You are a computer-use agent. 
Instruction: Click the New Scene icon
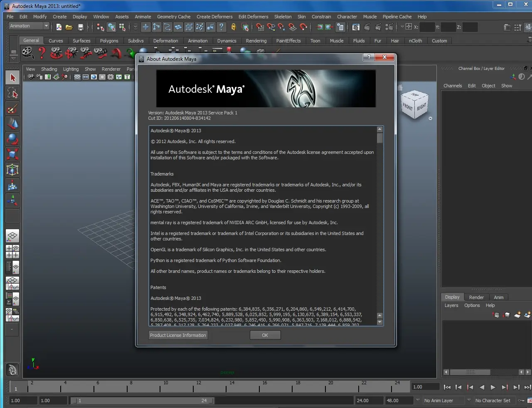[59, 27]
